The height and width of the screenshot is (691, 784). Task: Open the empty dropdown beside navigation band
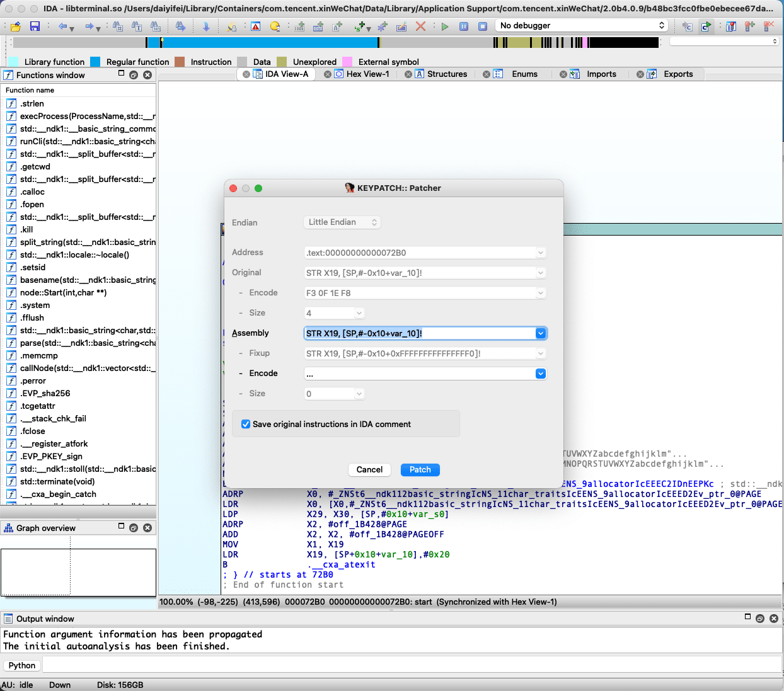click(x=725, y=42)
